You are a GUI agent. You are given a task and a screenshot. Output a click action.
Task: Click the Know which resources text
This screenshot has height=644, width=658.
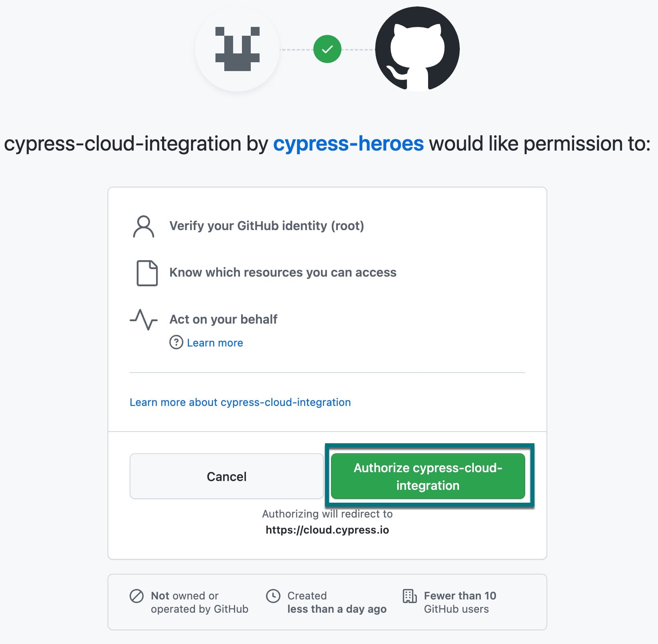[282, 272]
